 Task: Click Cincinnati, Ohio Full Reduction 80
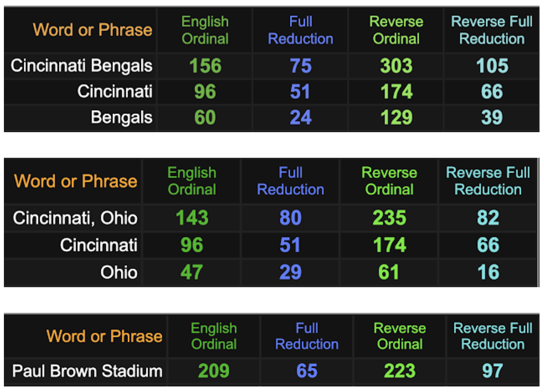[290, 218]
